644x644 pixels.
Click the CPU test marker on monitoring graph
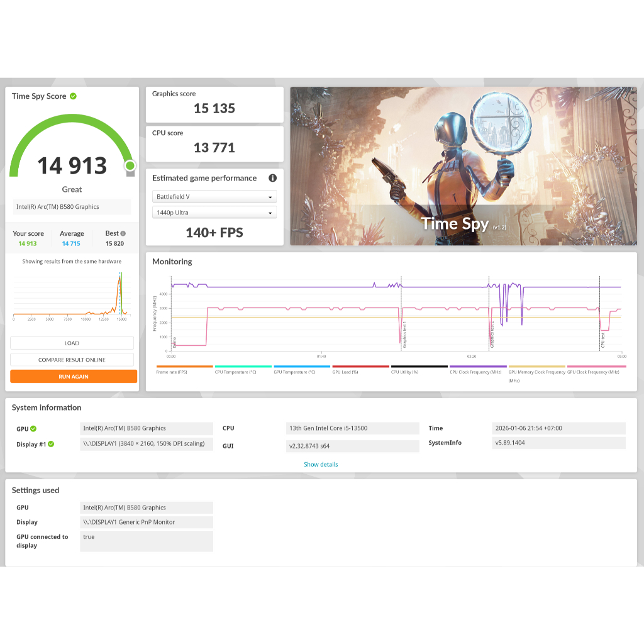coord(602,340)
